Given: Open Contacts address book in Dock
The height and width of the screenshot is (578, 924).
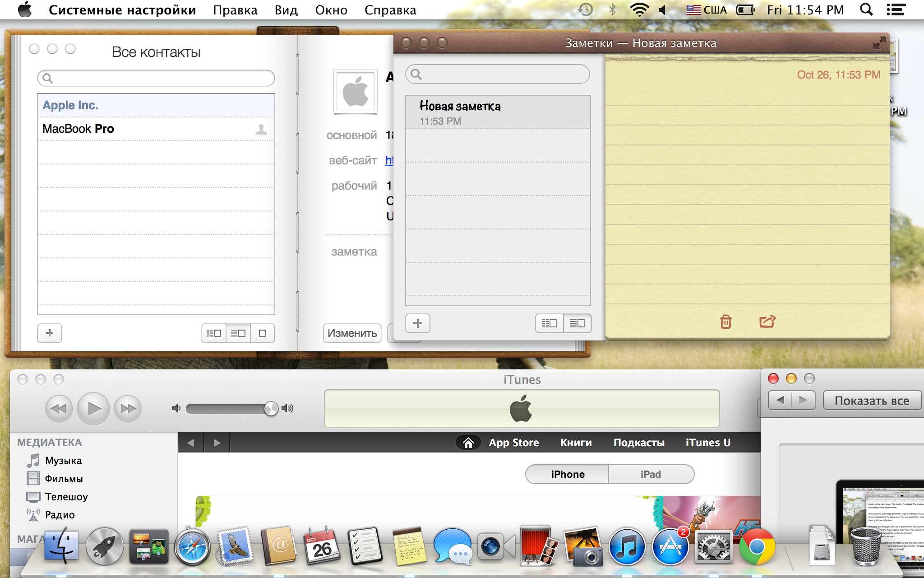Looking at the screenshot, I should (278, 546).
